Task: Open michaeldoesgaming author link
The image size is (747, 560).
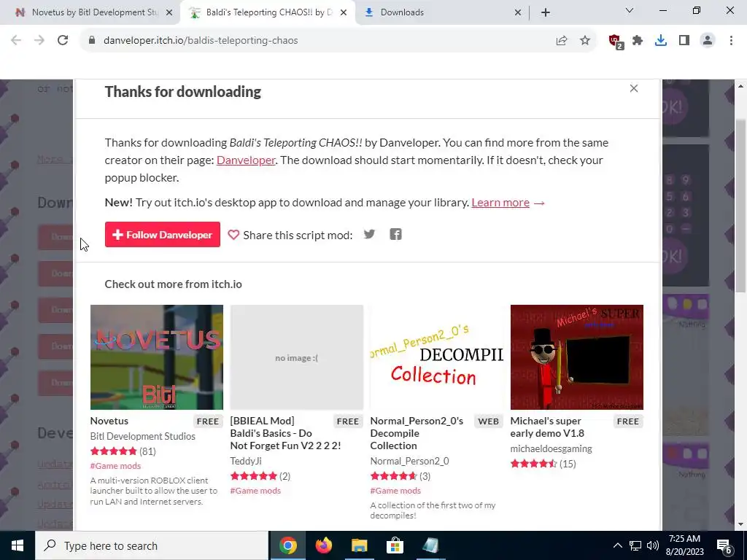Action: (551, 448)
